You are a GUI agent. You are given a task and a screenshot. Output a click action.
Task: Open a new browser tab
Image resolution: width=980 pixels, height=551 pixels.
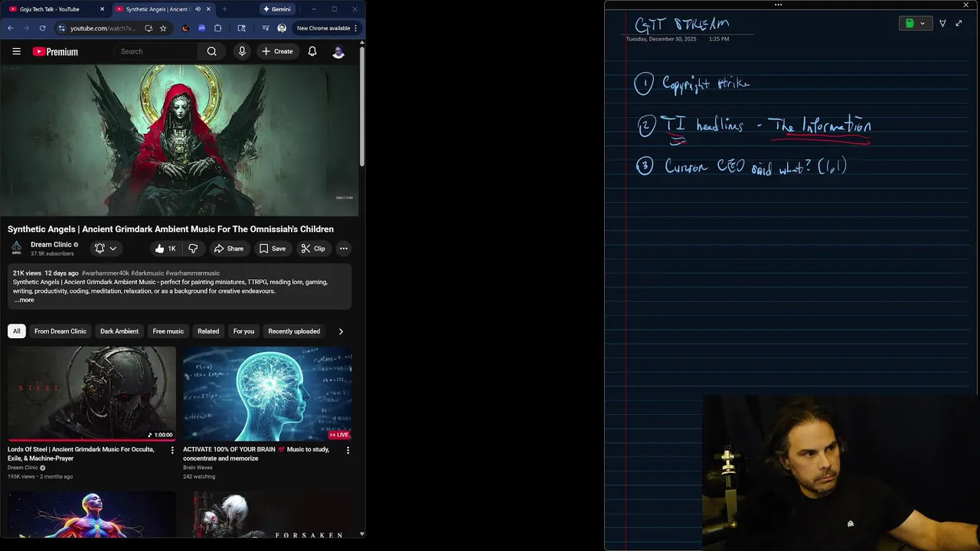point(224,9)
